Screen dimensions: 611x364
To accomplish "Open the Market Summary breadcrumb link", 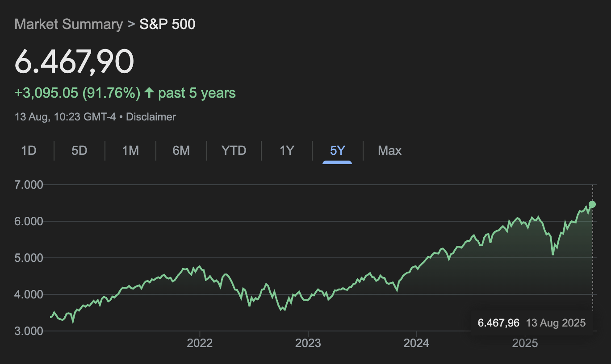I will tap(68, 24).
